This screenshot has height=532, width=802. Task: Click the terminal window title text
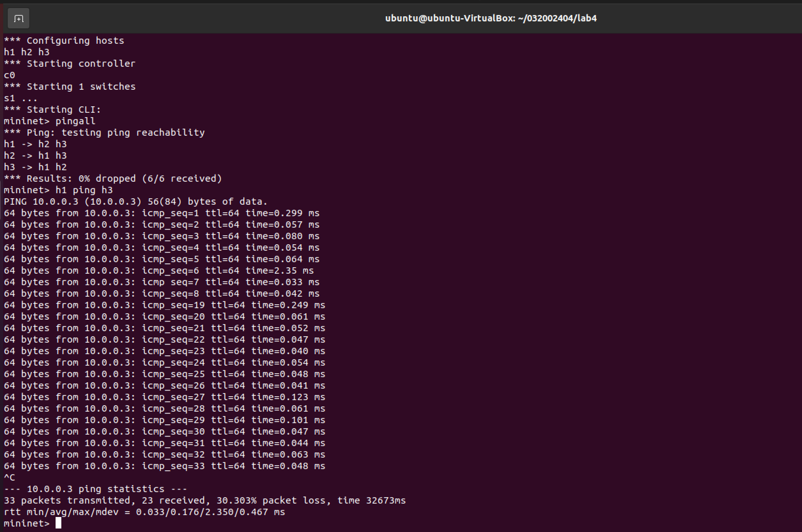tap(491, 18)
